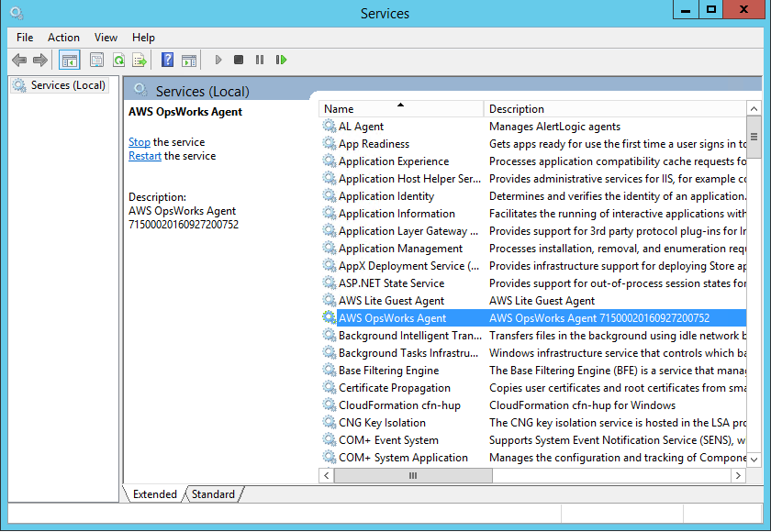The image size is (771, 532).
Task: Click gear icon beside Application Identity
Action: point(329,195)
